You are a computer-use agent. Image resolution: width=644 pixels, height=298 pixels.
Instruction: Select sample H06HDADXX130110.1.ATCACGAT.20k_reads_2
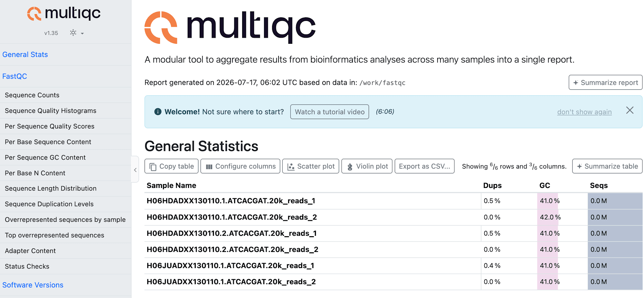coord(232,217)
